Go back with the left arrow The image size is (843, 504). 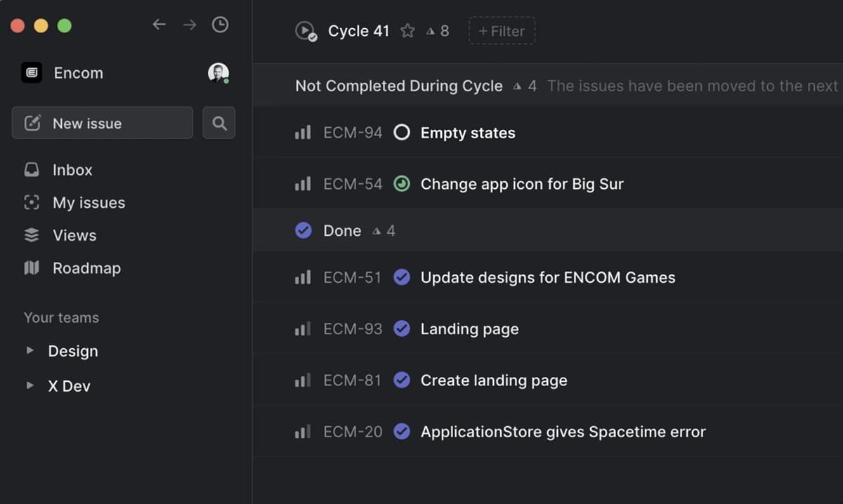point(159,25)
